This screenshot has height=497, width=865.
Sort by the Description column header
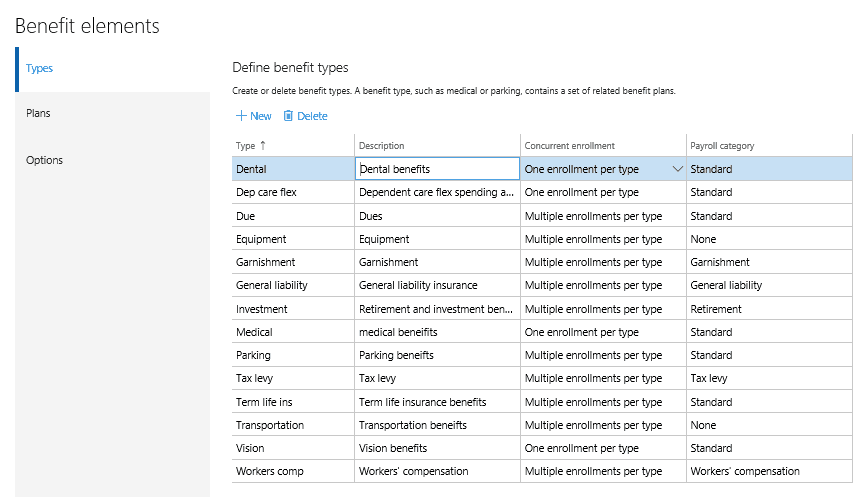pos(382,146)
